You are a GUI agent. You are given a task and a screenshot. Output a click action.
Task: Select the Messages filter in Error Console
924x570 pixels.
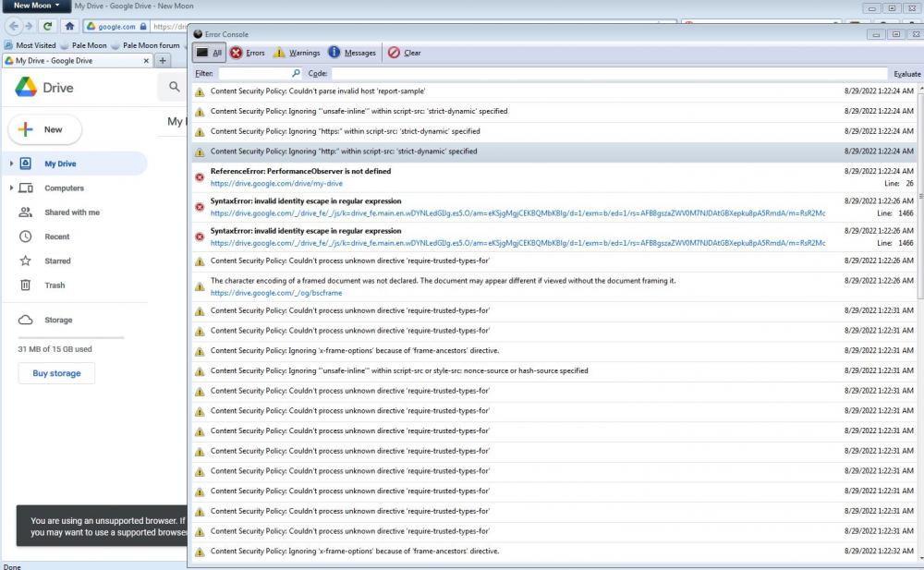pyautogui.click(x=352, y=53)
